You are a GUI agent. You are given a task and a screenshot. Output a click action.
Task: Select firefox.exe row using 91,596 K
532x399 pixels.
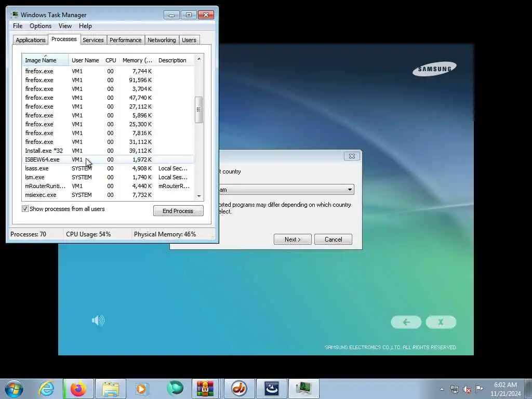(x=109, y=80)
